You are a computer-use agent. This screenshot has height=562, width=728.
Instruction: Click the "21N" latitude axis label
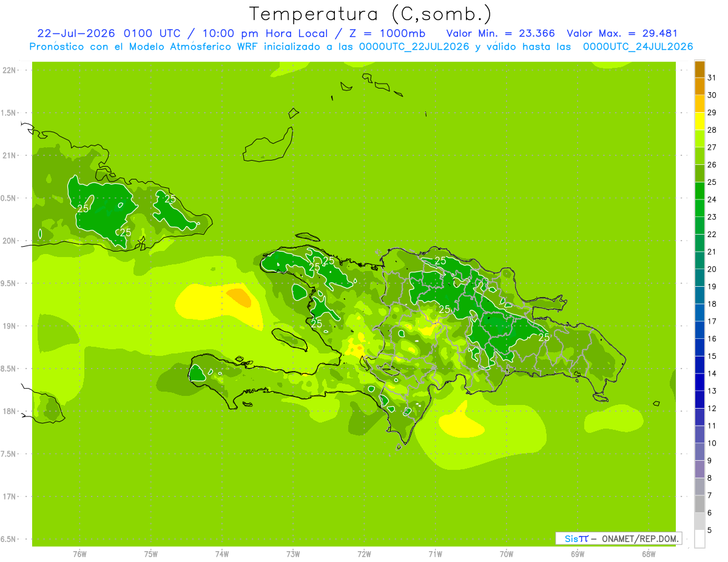pyautogui.click(x=8, y=155)
